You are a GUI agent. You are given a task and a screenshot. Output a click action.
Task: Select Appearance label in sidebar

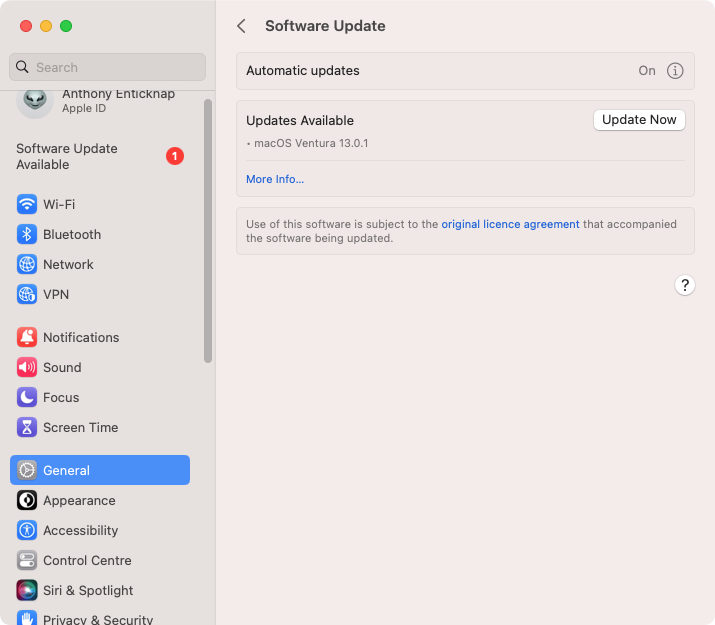click(x=79, y=501)
